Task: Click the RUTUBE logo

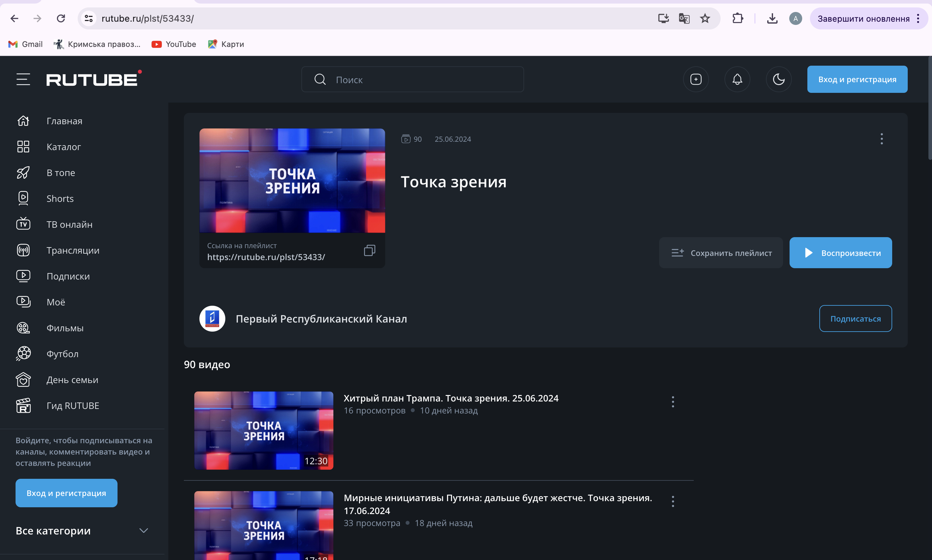Action: click(94, 79)
